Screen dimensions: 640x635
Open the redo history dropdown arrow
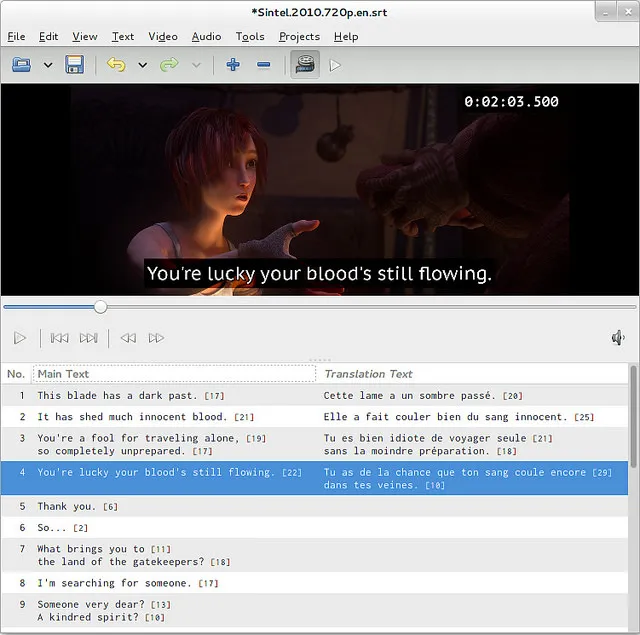pyautogui.click(x=196, y=65)
